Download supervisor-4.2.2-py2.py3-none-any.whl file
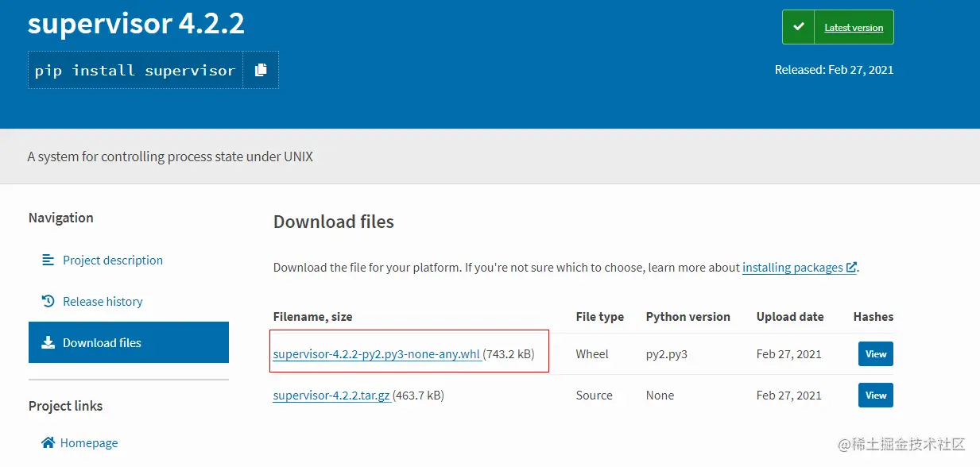This screenshot has height=467, width=980. point(376,354)
